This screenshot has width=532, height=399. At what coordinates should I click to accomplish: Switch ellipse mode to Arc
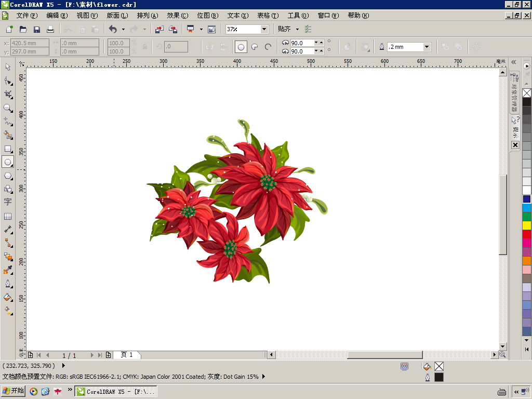click(x=268, y=47)
